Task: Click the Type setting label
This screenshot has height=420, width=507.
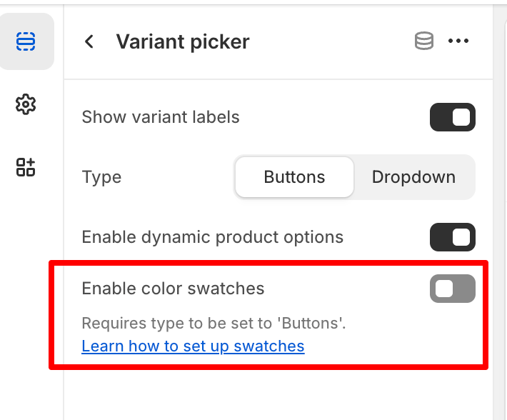Action: pyautogui.click(x=101, y=178)
